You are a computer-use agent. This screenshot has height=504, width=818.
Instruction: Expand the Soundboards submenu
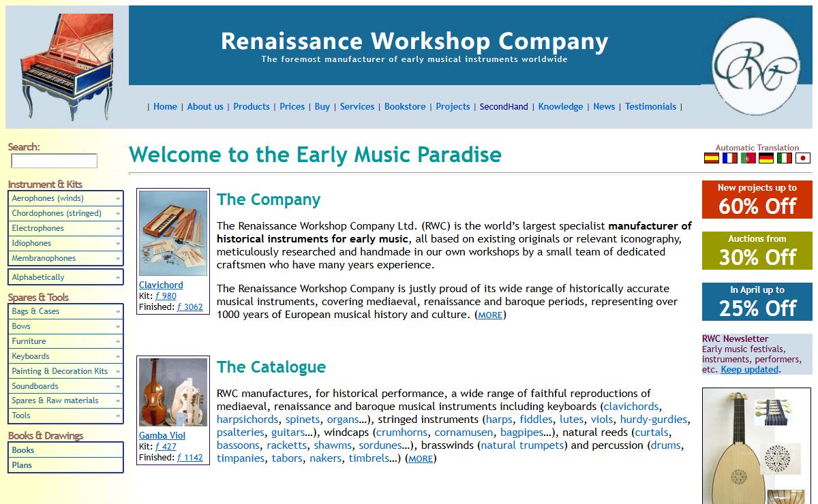coord(65,386)
